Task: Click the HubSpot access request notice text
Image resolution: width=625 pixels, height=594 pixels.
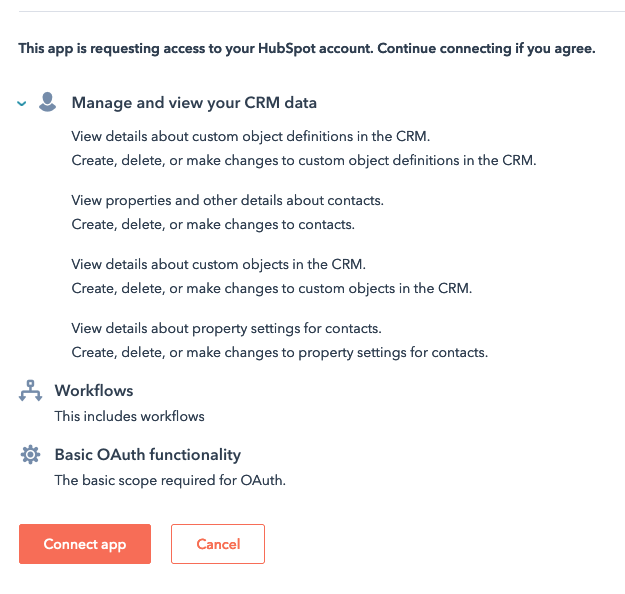Action: point(307,49)
